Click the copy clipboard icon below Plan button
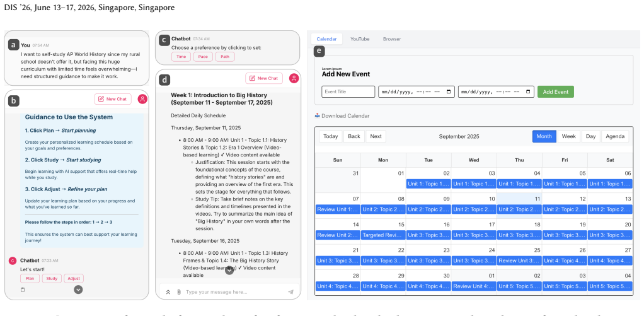The height and width of the screenshot is (316, 644). click(23, 290)
